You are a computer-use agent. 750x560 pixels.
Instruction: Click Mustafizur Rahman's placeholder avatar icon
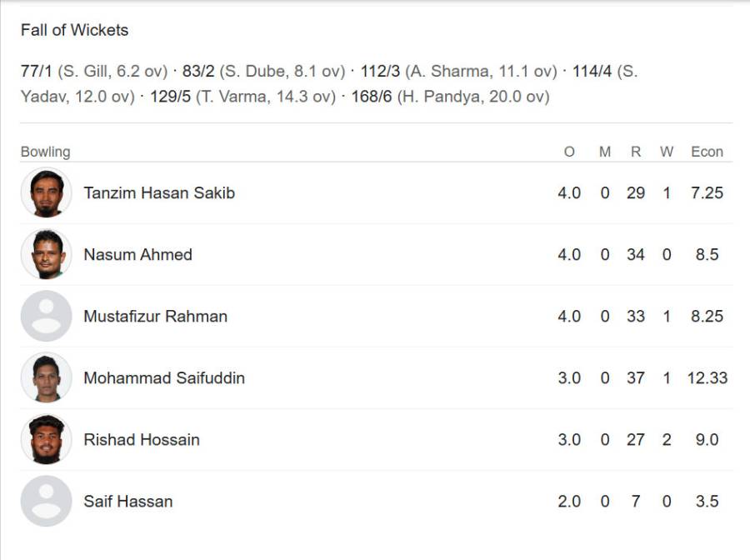point(47,316)
